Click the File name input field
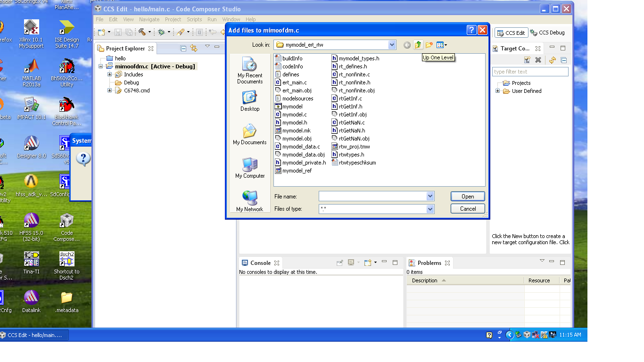The height and width of the screenshot is (362, 644). coord(372,196)
